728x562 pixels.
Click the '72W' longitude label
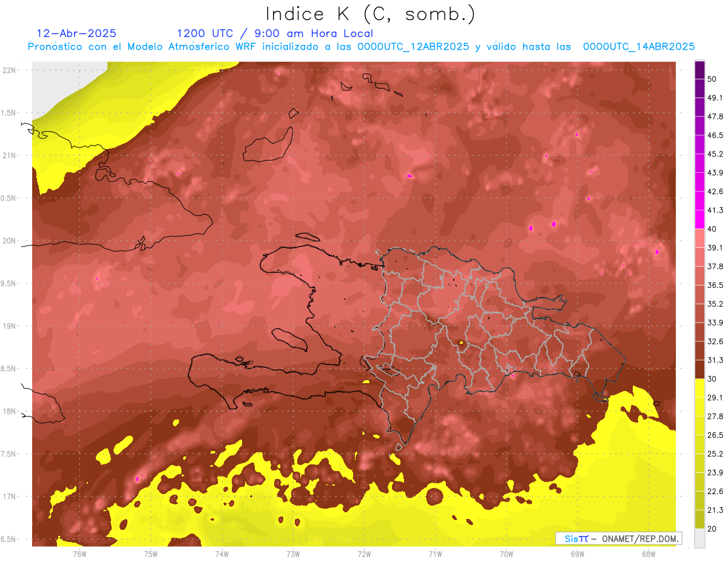(x=364, y=554)
